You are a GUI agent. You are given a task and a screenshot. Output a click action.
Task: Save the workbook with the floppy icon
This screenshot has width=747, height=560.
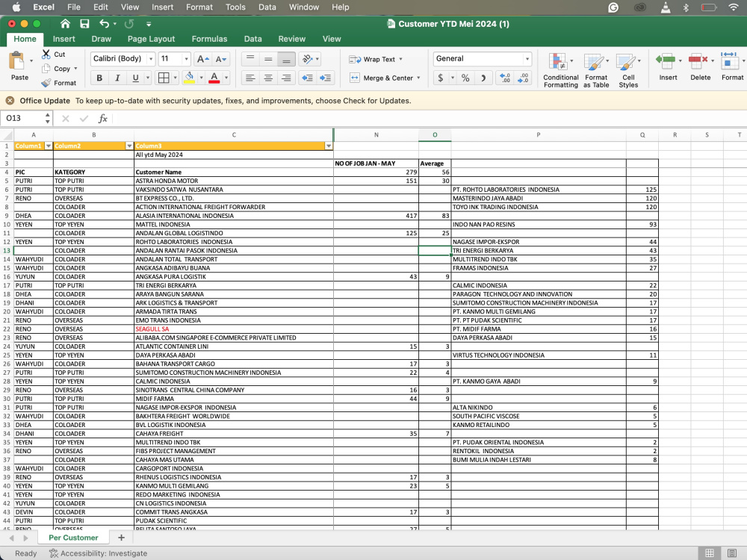tap(85, 24)
